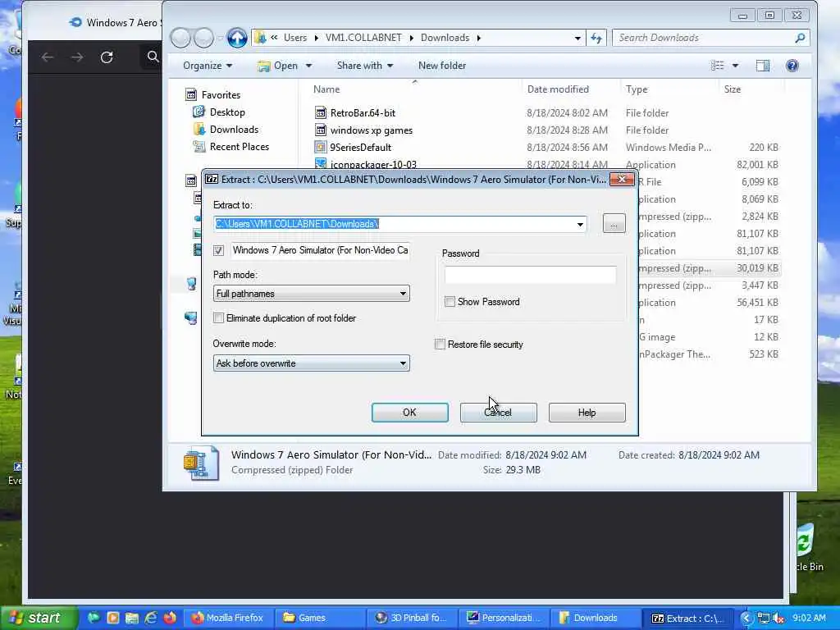Viewport: 840px width, 630px height.
Task: Cancel the extract dialog
Action: 498,413
